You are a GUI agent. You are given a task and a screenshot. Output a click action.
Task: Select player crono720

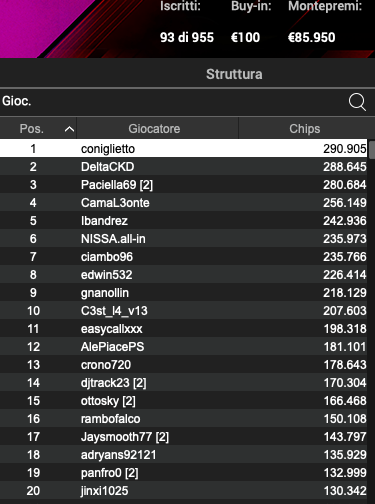(106, 365)
